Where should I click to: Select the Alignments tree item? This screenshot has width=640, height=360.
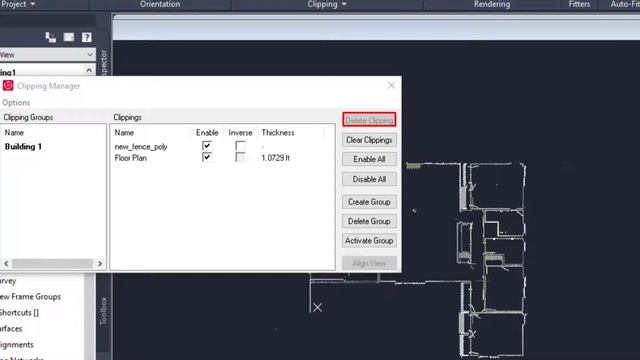pyautogui.click(x=17, y=344)
